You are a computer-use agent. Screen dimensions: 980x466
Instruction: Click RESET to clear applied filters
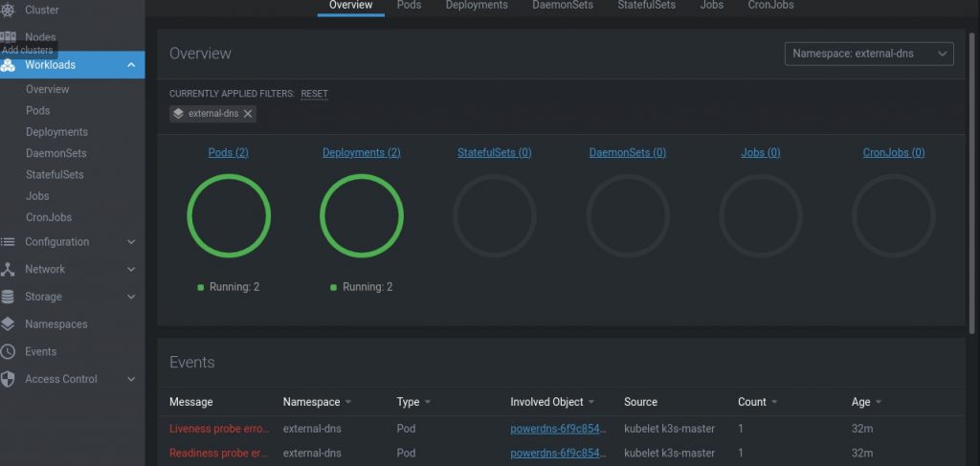pos(314,94)
